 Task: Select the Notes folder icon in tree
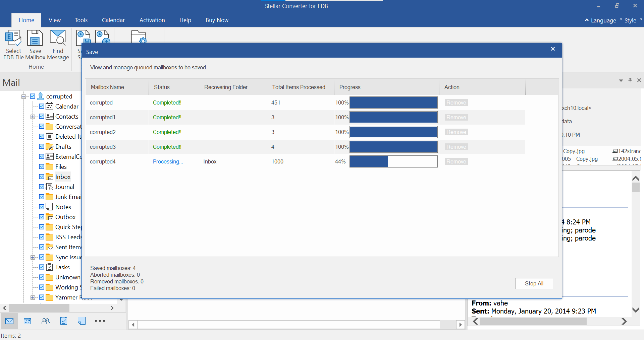49,207
